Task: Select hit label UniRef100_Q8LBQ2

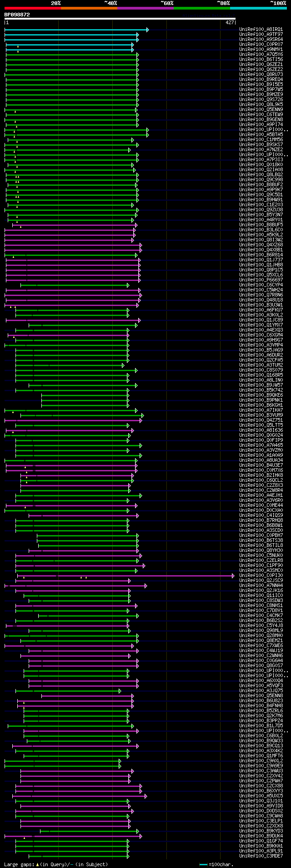Action: tap(261, 175)
